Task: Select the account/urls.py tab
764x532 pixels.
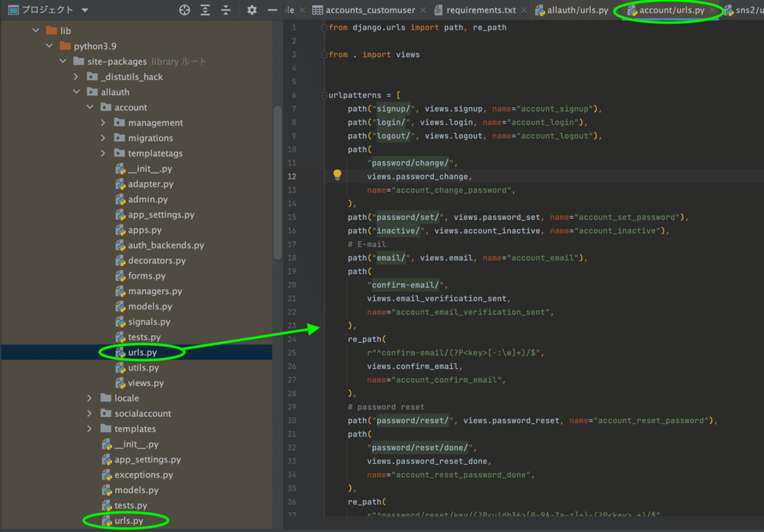Action: click(x=672, y=10)
